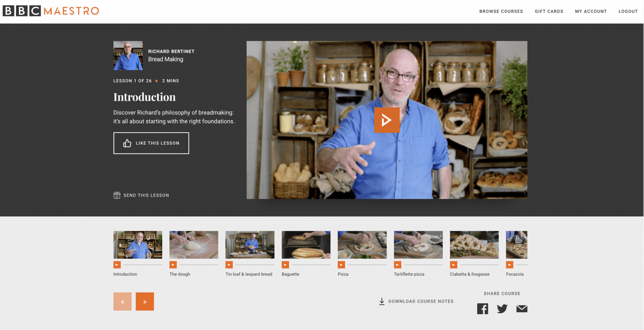Image resolution: width=644 pixels, height=330 pixels.
Task: Share the course on Facebook
Action: (x=483, y=309)
